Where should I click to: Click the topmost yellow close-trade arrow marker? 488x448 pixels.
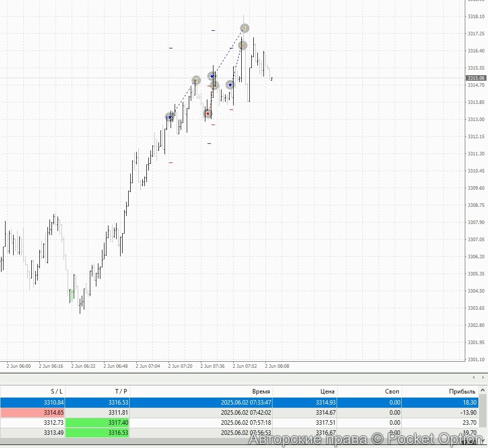coord(245,28)
